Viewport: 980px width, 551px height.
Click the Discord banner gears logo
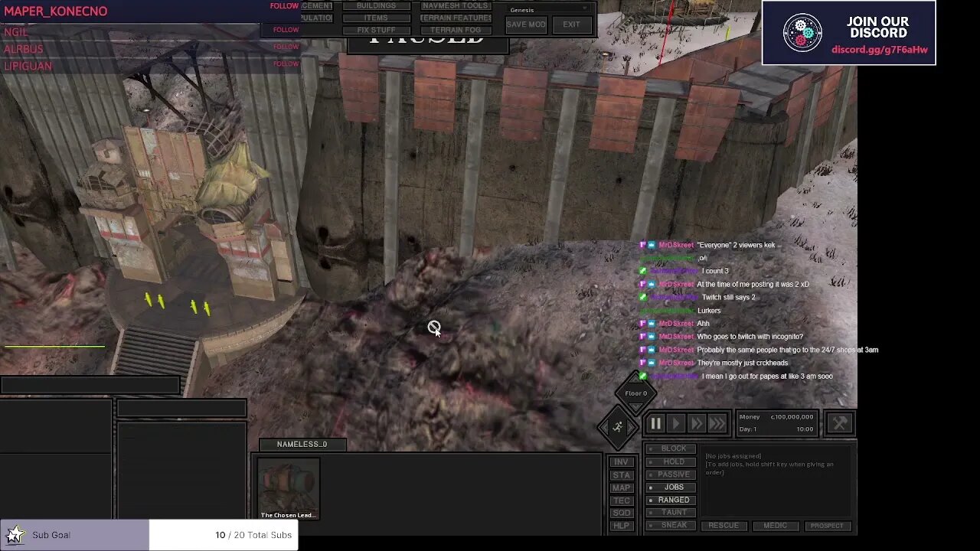point(802,32)
